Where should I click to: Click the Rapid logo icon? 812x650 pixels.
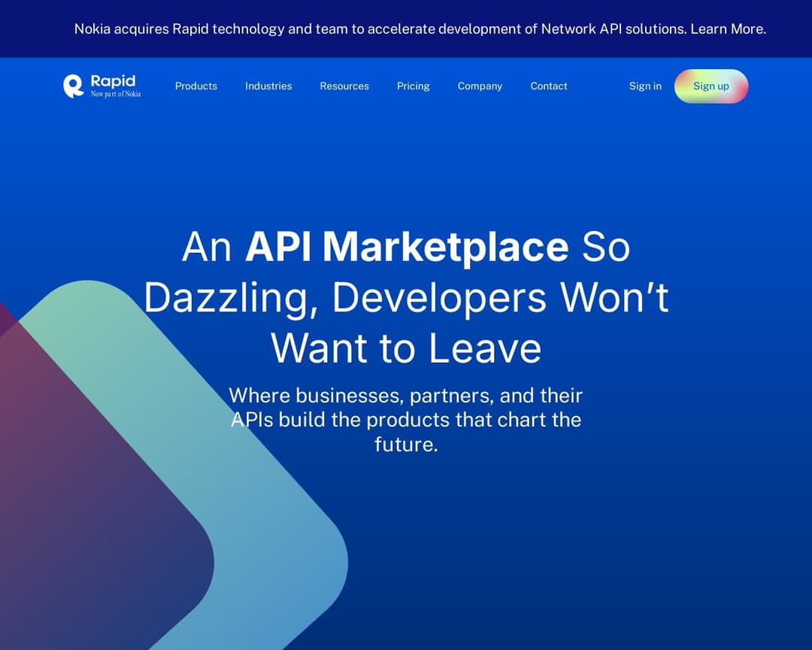(74, 86)
